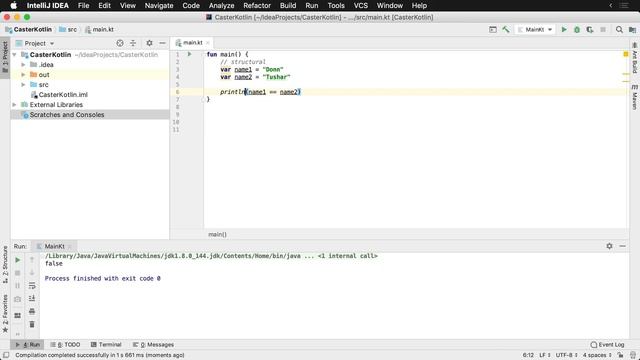Open Run panel settings gear
This screenshot has height=360, width=640.
(x=609, y=246)
